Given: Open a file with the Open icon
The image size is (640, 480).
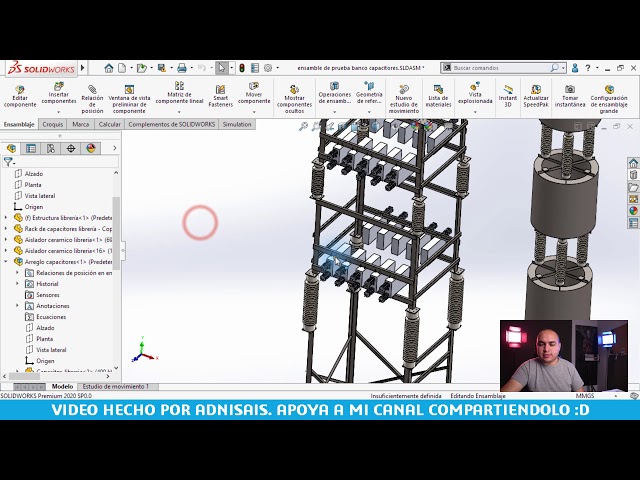Looking at the screenshot, I should (x=141, y=68).
